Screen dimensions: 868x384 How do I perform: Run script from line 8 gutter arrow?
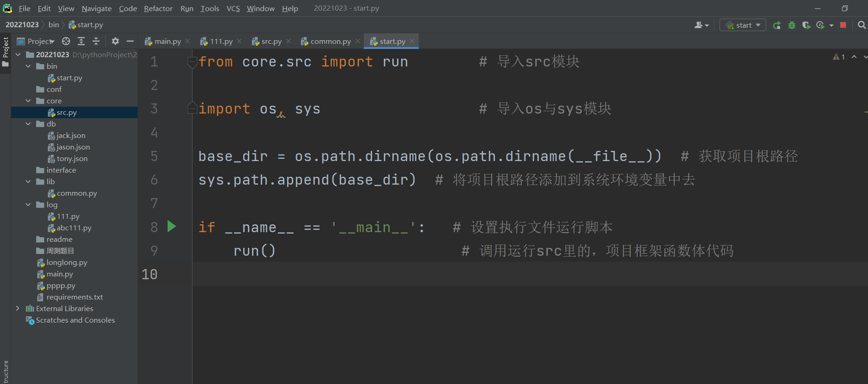click(x=172, y=227)
